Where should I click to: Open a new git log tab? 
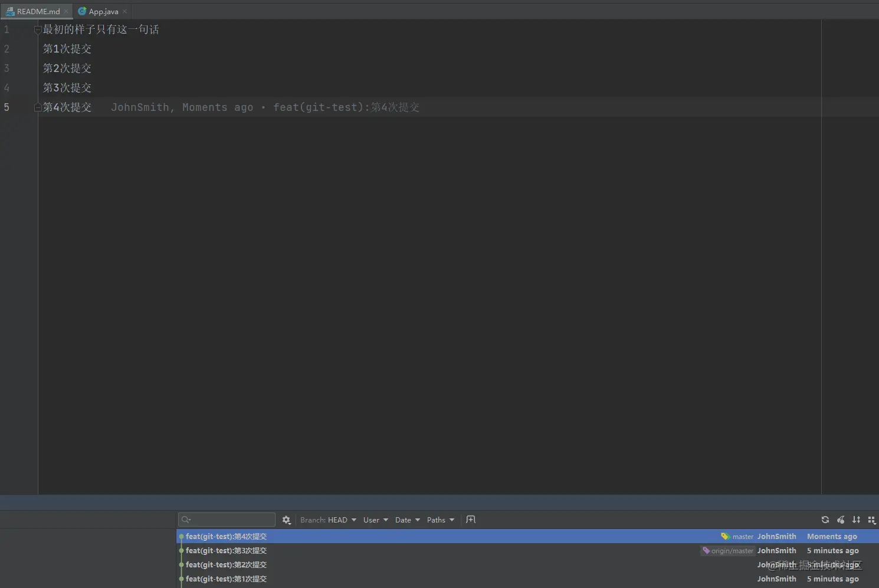tap(470, 520)
